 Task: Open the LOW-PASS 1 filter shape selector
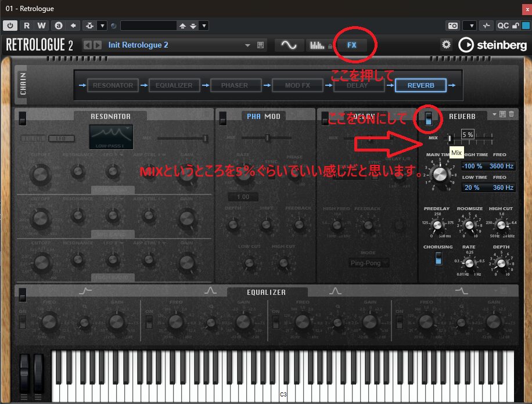tap(111, 137)
